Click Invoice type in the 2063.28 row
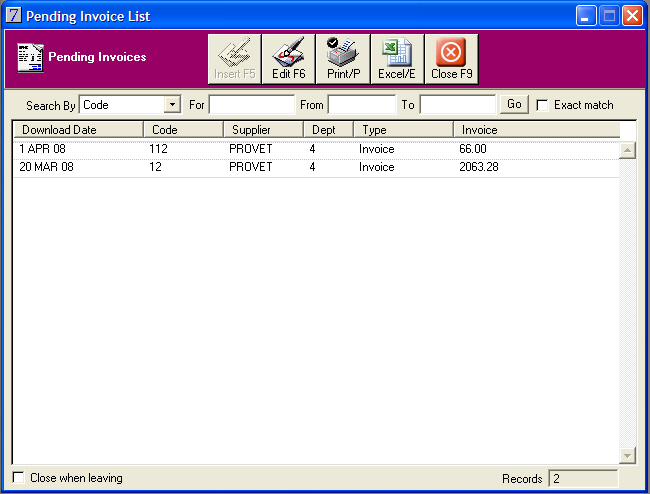 [376, 167]
